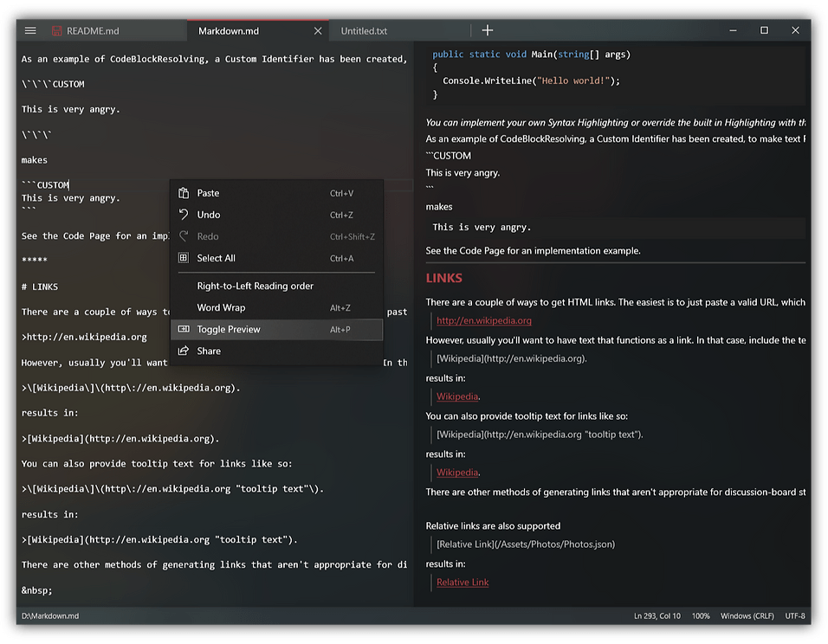Image resolution: width=828 pixels, height=644 pixels.
Task: Change the Windows (CRLF) line ending setting
Action: coord(747,616)
